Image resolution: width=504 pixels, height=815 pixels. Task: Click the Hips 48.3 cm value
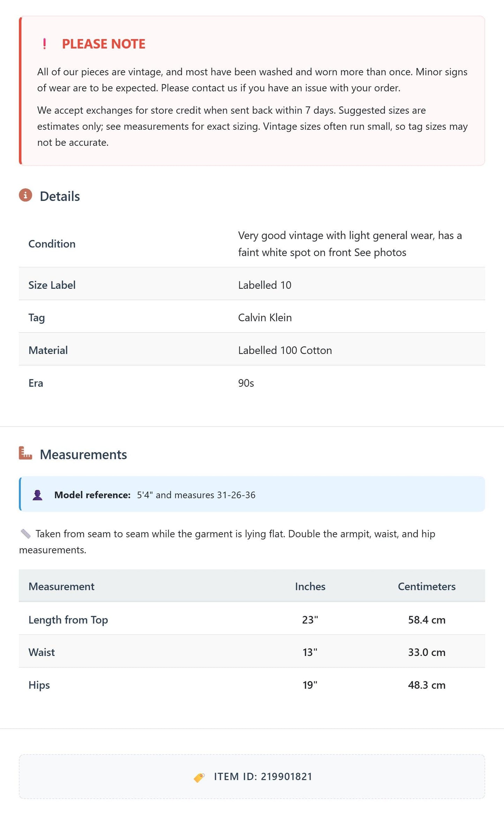click(x=427, y=685)
